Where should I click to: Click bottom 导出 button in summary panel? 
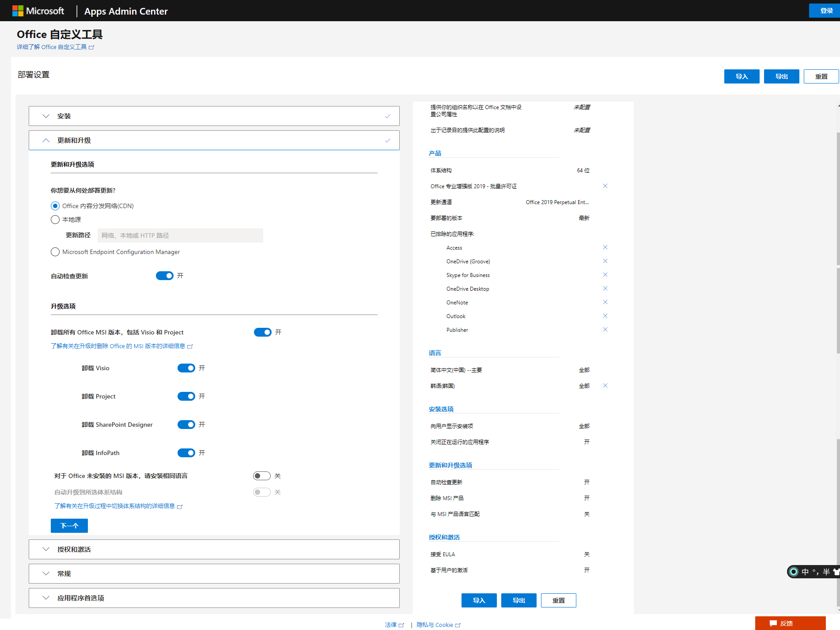coord(519,600)
